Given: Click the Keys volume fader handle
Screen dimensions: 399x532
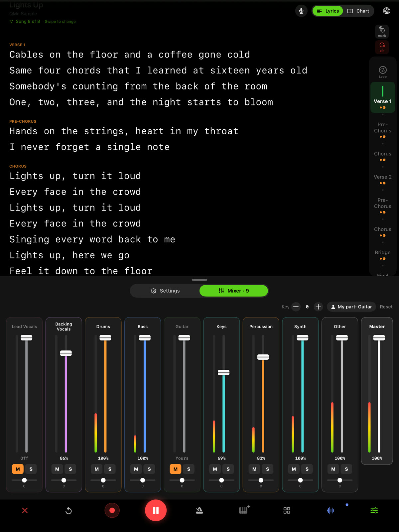Looking at the screenshot, I should tap(223, 372).
